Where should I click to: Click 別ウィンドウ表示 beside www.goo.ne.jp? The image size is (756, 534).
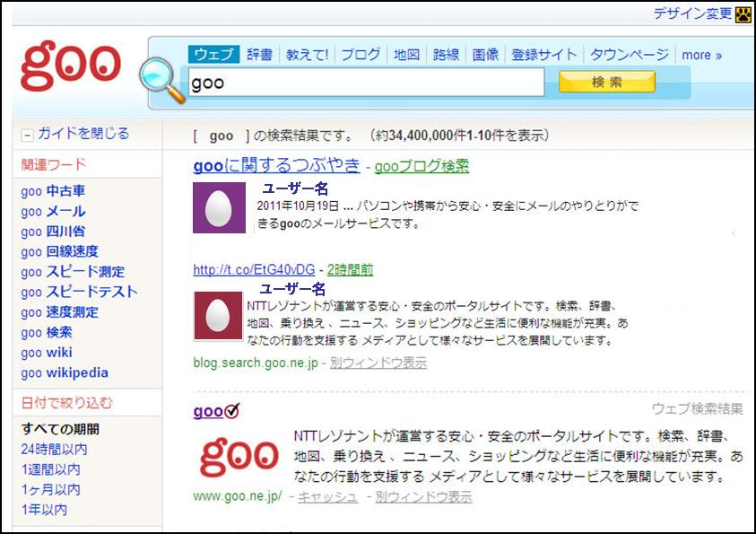pos(424,497)
